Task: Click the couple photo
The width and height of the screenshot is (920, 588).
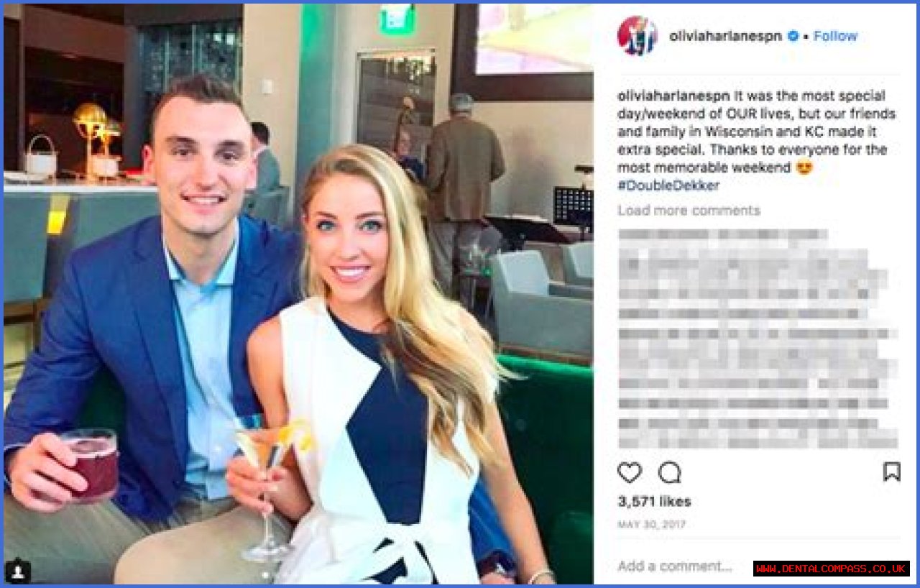Action: point(298,294)
